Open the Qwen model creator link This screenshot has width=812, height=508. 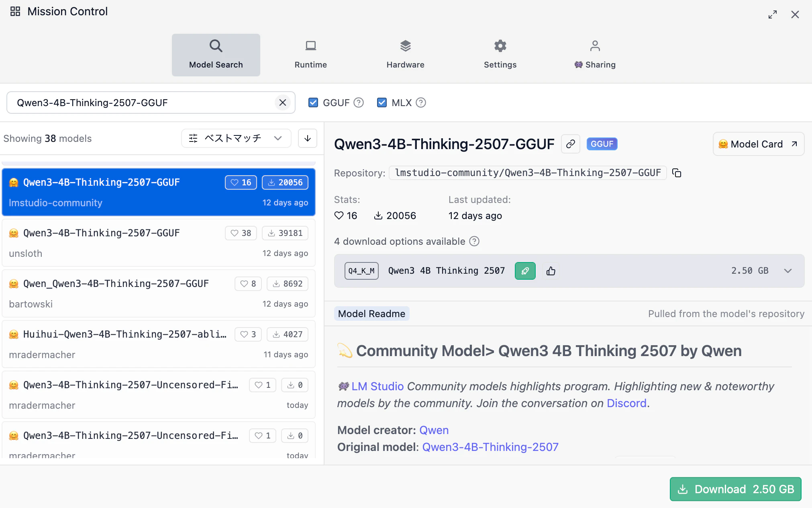tap(434, 430)
